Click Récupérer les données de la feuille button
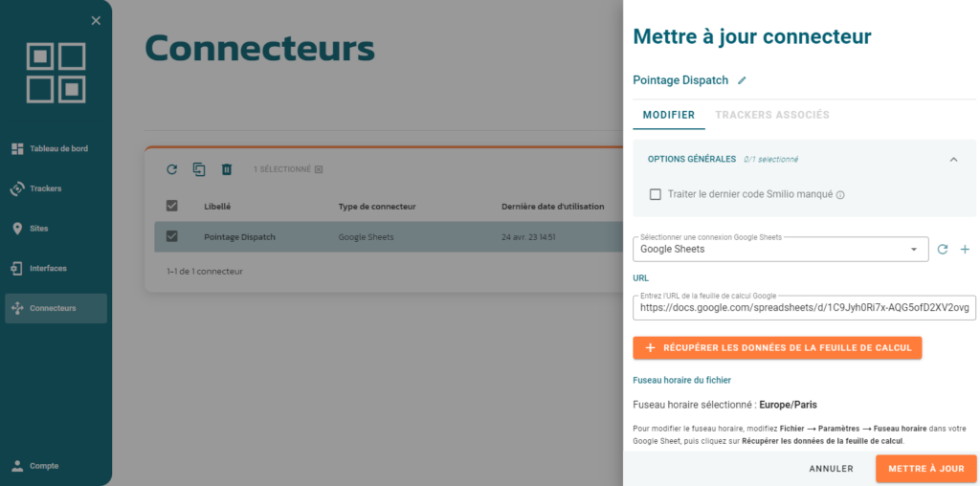 coord(777,348)
